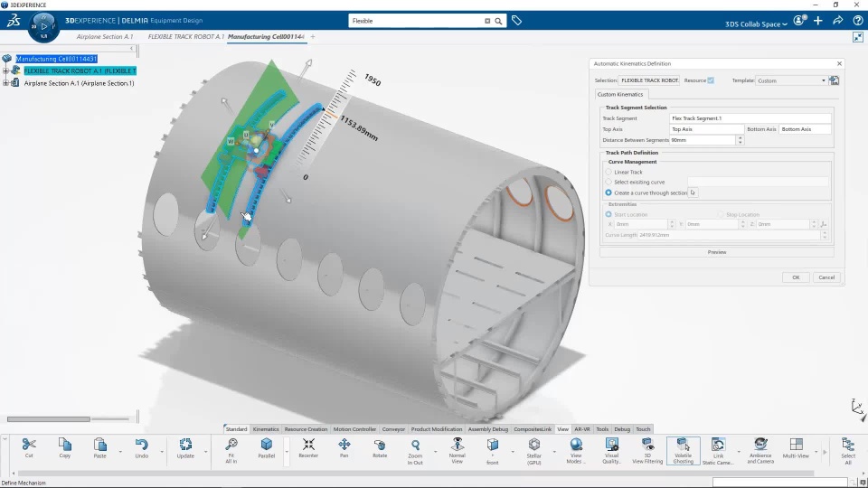This screenshot has width=868, height=488.
Task: Select the Rotate tool
Action: click(380, 447)
